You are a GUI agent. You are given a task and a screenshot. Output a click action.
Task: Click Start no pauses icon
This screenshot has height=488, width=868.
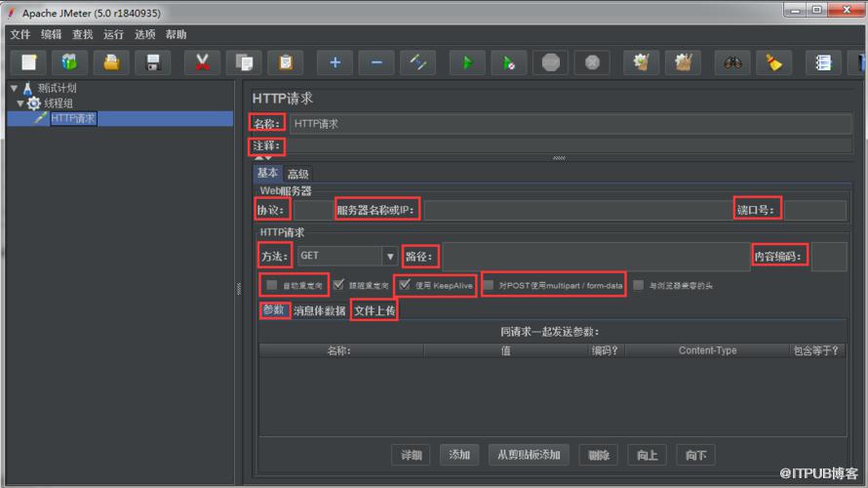click(509, 62)
